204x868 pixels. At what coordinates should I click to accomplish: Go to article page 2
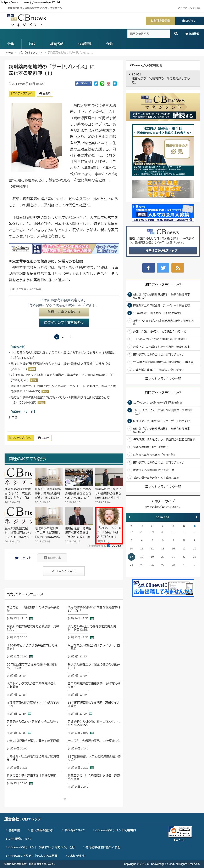pos(63,337)
